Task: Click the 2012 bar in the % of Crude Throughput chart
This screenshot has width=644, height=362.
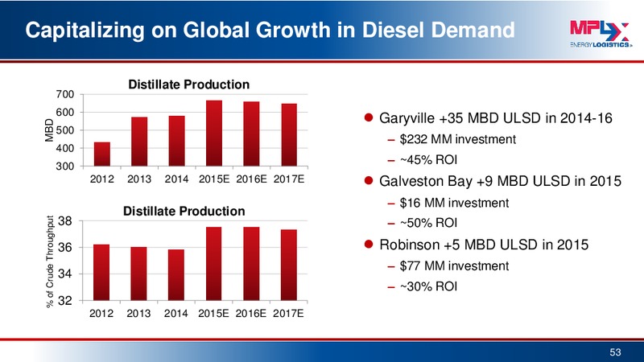Action: (x=101, y=273)
